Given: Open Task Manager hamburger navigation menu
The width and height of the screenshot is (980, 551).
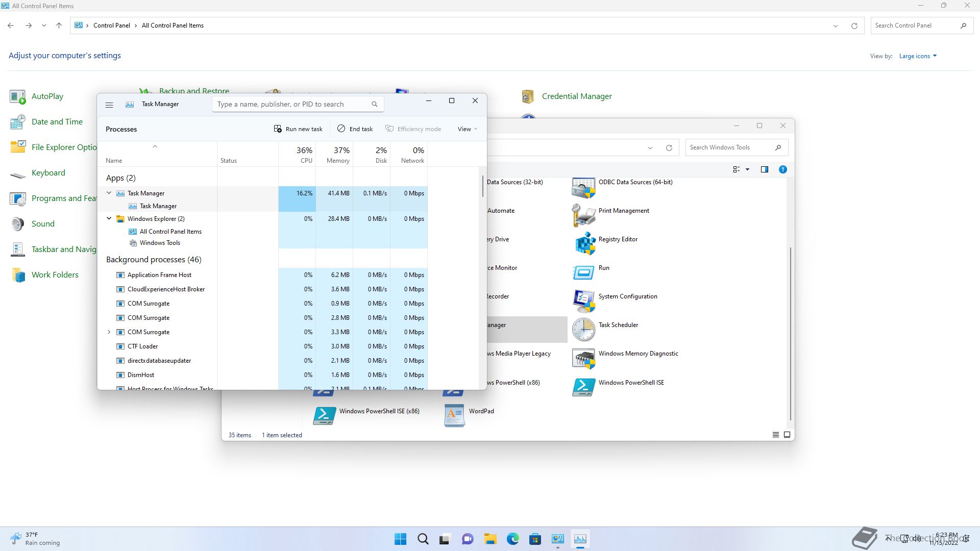Looking at the screenshot, I should pos(109,105).
